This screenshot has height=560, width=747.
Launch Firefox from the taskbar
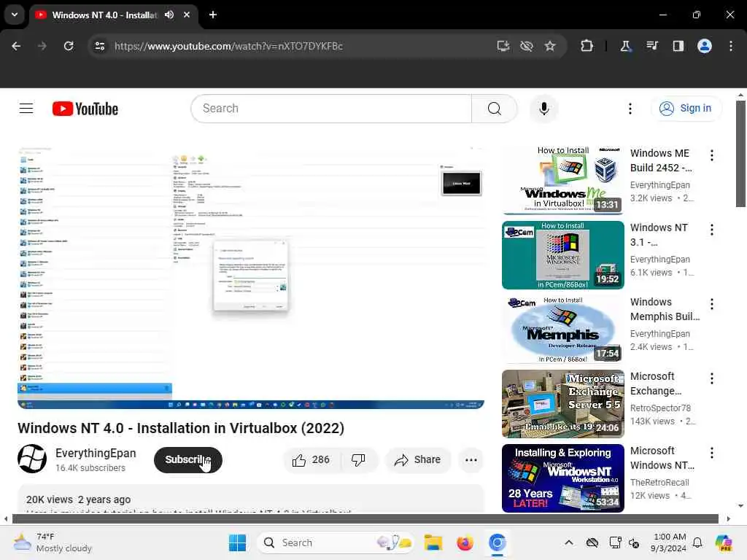[x=465, y=542]
